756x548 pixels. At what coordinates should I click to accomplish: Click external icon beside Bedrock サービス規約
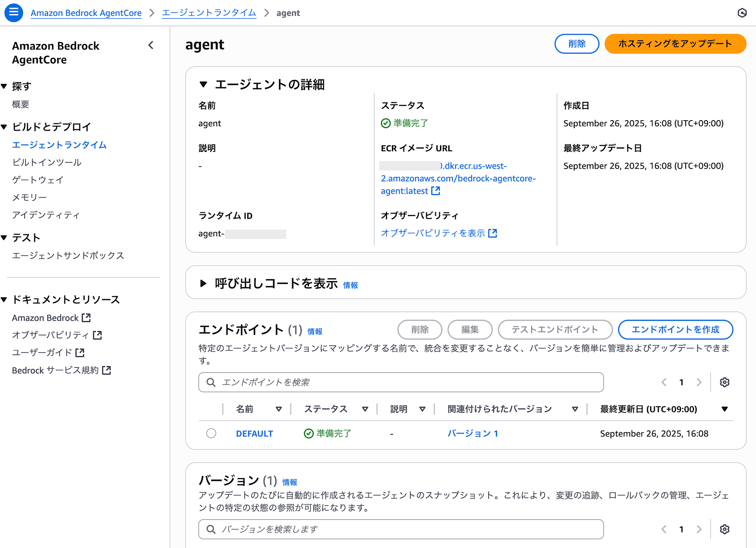(107, 370)
